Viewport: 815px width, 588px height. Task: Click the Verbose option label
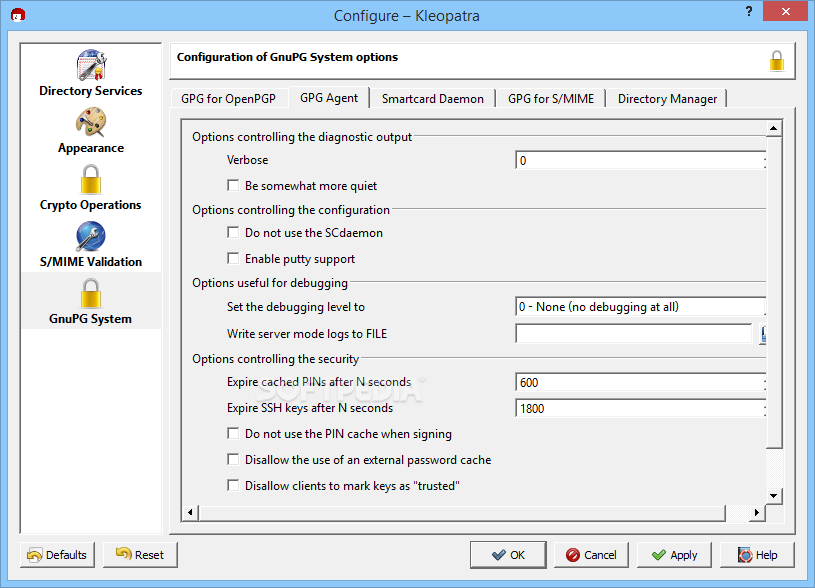pyautogui.click(x=247, y=160)
